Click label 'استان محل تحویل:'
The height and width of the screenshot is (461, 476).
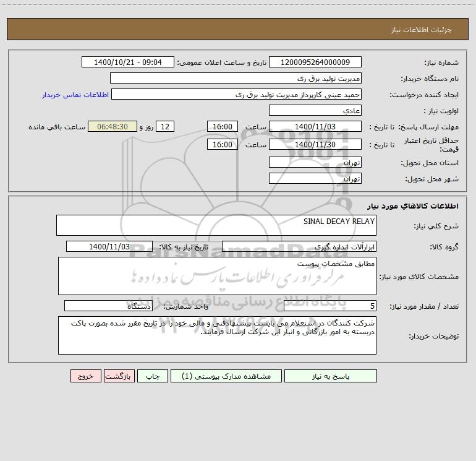430,163
